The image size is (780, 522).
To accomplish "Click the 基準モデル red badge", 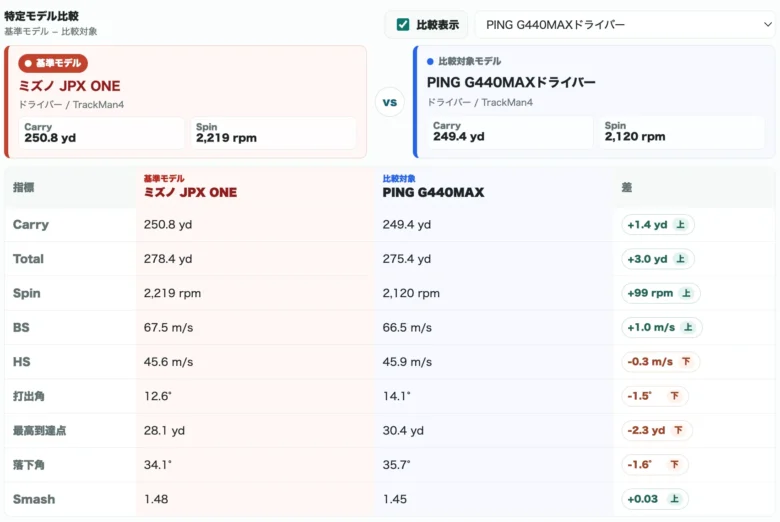I will click(x=53, y=63).
